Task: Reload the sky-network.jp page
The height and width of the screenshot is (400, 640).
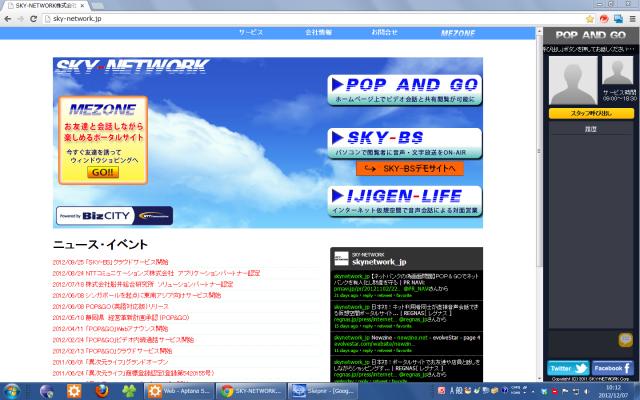Action: [33, 19]
